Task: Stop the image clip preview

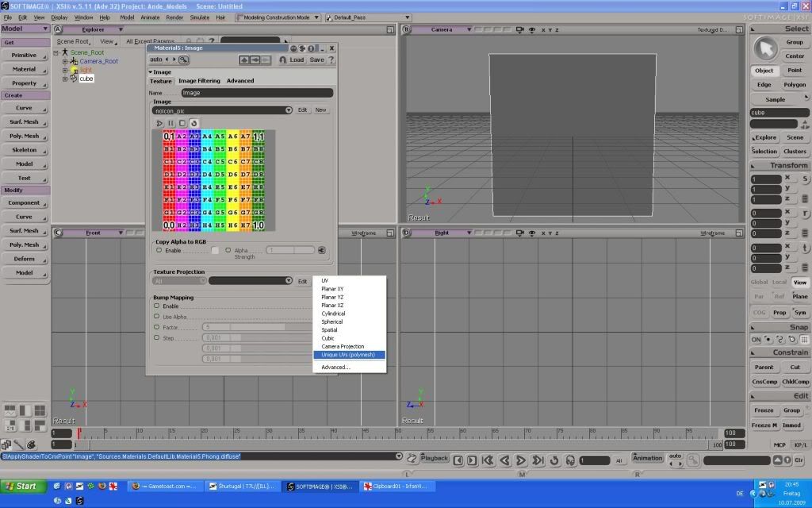Action: click(x=182, y=123)
